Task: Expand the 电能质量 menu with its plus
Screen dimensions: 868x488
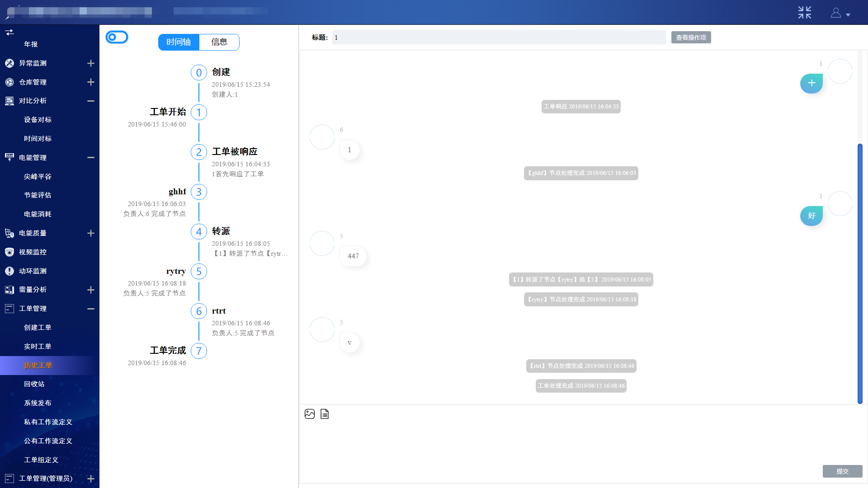Action: click(91, 233)
